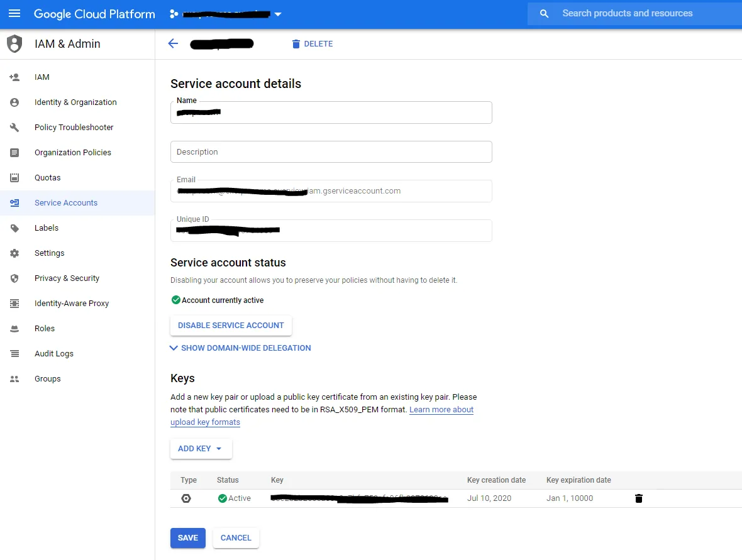The height and width of the screenshot is (560, 742).
Task: Click the IAM add-person icon
Action: [14, 77]
